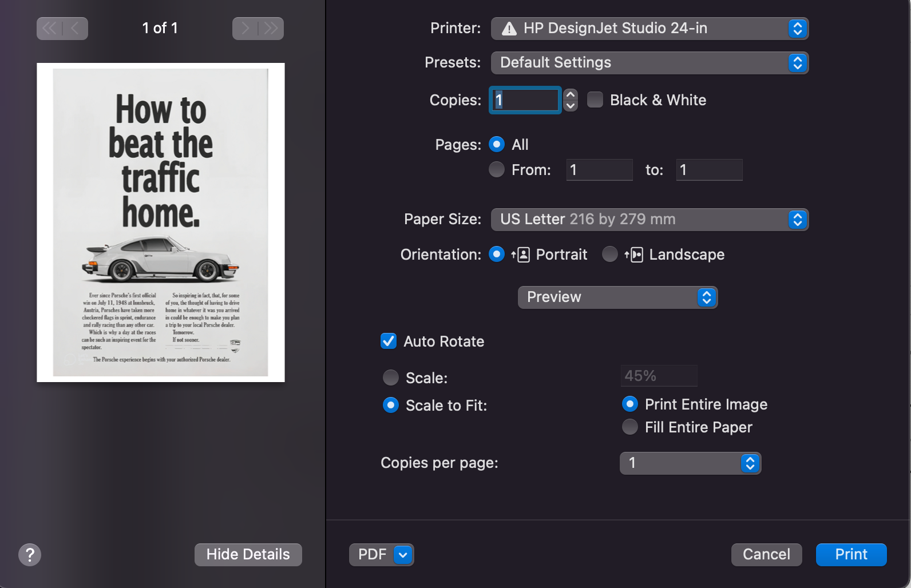Click the From page number field
Viewport: 911px width, 588px height.
tap(599, 170)
